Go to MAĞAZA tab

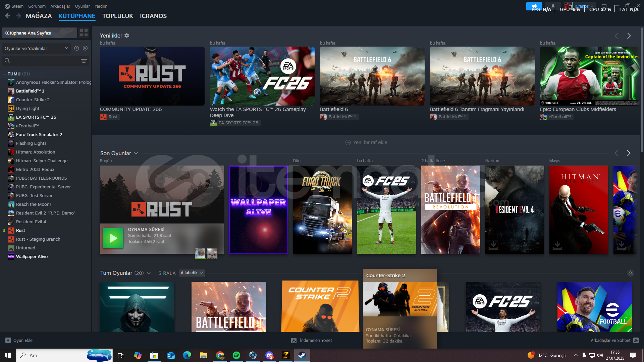click(39, 16)
